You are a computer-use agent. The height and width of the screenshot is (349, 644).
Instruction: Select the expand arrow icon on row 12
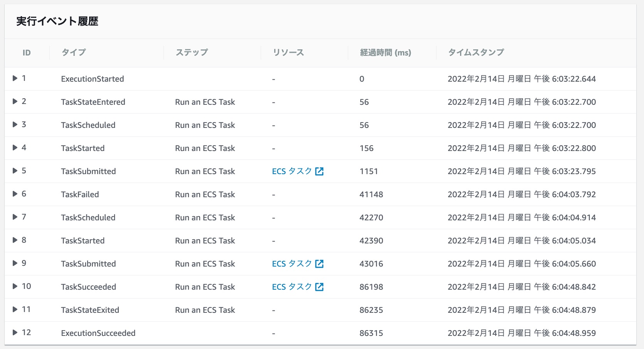pyautogui.click(x=15, y=333)
